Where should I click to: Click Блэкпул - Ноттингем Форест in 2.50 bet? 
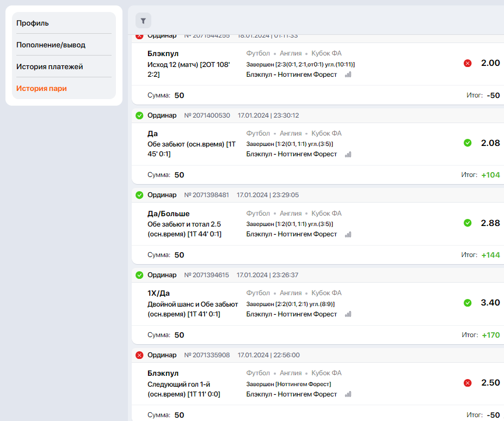[292, 394]
